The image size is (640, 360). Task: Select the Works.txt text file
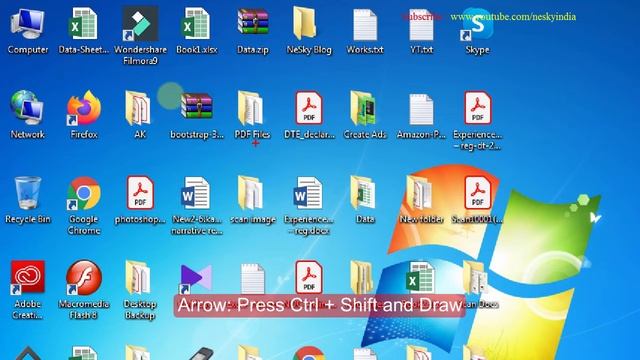tap(365, 25)
